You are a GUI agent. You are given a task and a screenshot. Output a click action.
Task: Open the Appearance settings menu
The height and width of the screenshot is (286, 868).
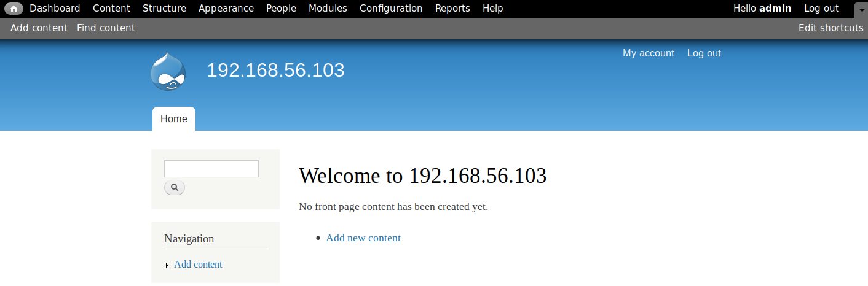[x=226, y=9]
